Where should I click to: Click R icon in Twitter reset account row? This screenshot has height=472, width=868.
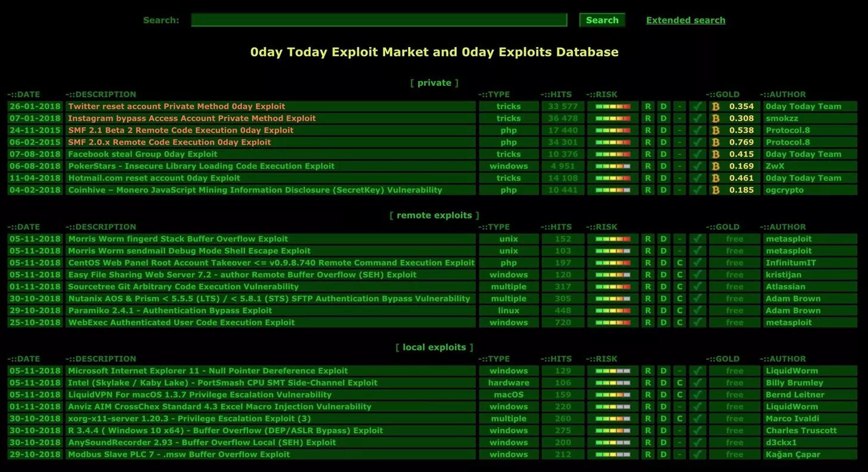tap(648, 107)
